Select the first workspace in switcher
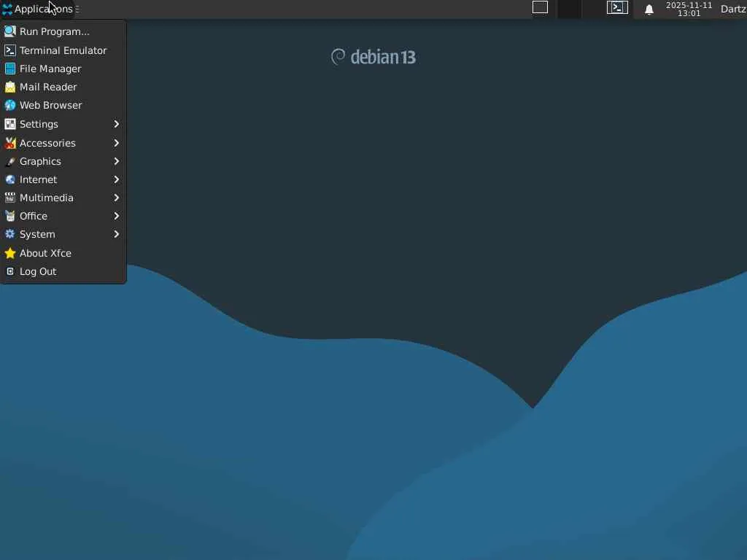This screenshot has width=747, height=560. click(x=540, y=7)
